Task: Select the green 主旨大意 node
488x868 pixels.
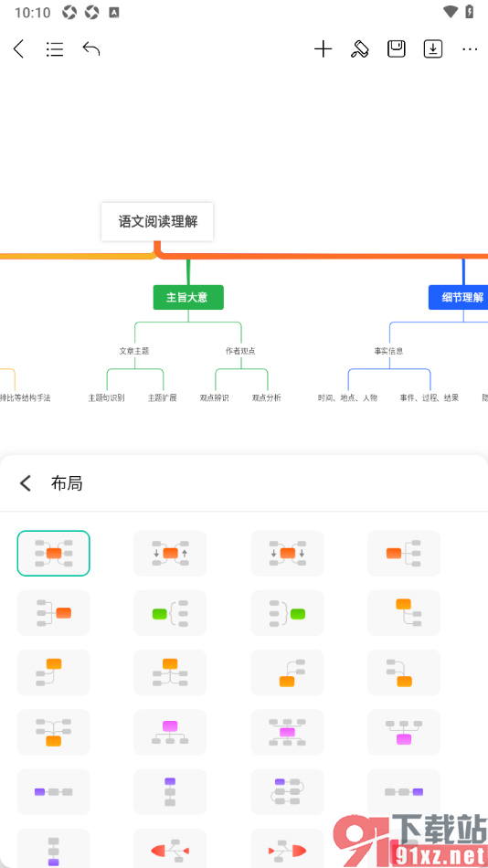Action: pyautogui.click(x=188, y=297)
